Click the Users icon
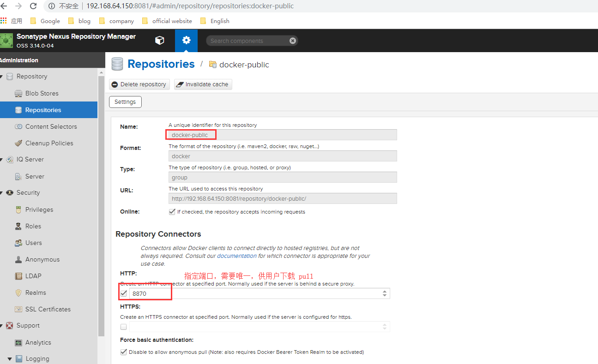This screenshot has height=364, width=598. click(18, 243)
